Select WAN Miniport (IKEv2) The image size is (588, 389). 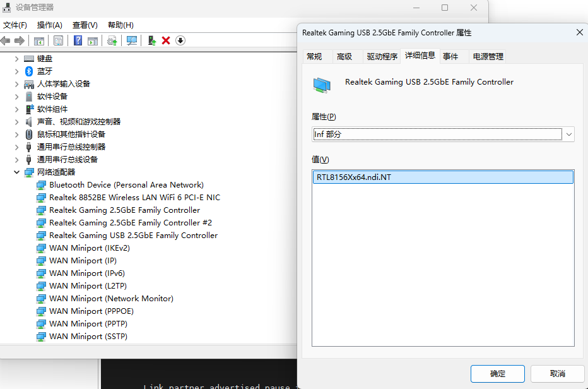[90, 248]
